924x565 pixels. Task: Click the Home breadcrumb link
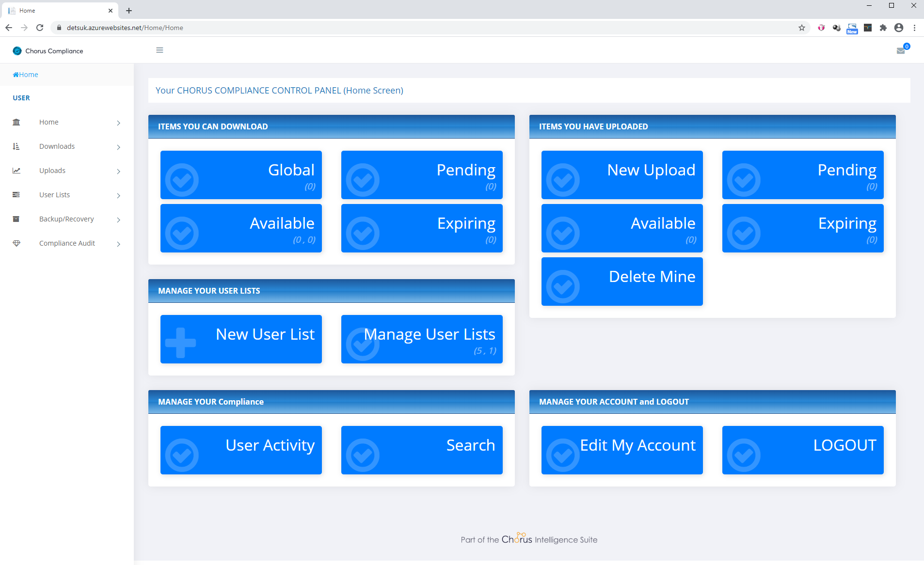click(x=25, y=75)
